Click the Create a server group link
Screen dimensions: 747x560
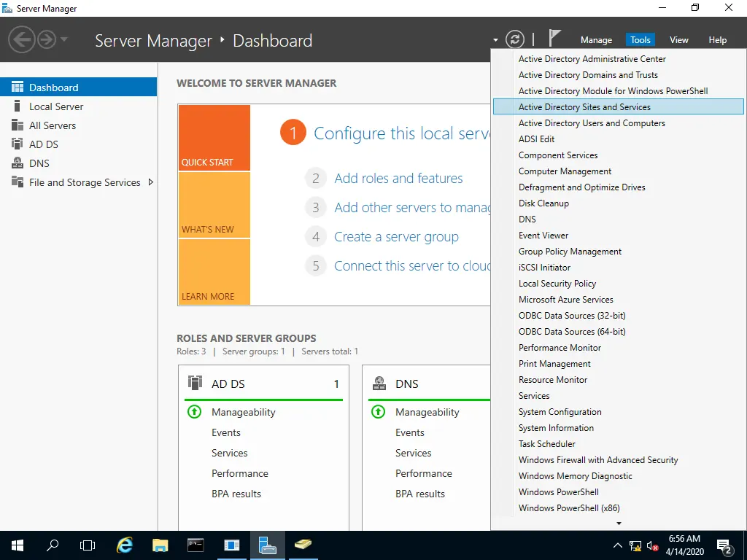[396, 237]
